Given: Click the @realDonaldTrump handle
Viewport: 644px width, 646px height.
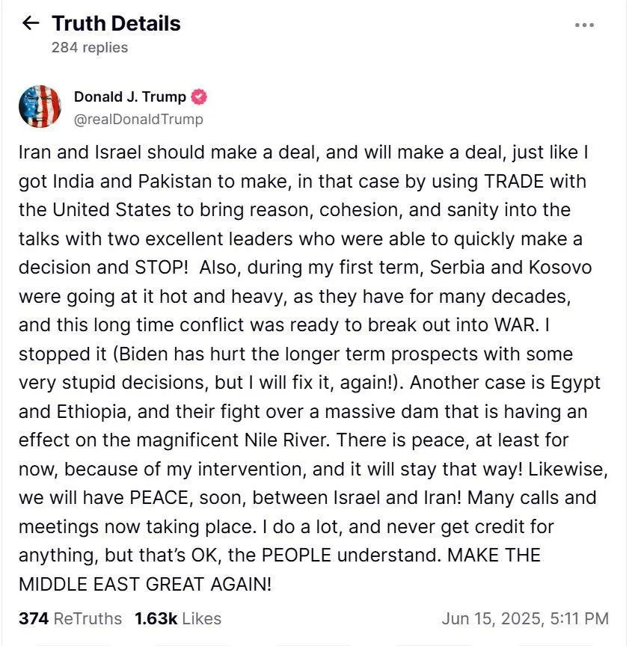Looking at the screenshot, I should [x=138, y=119].
